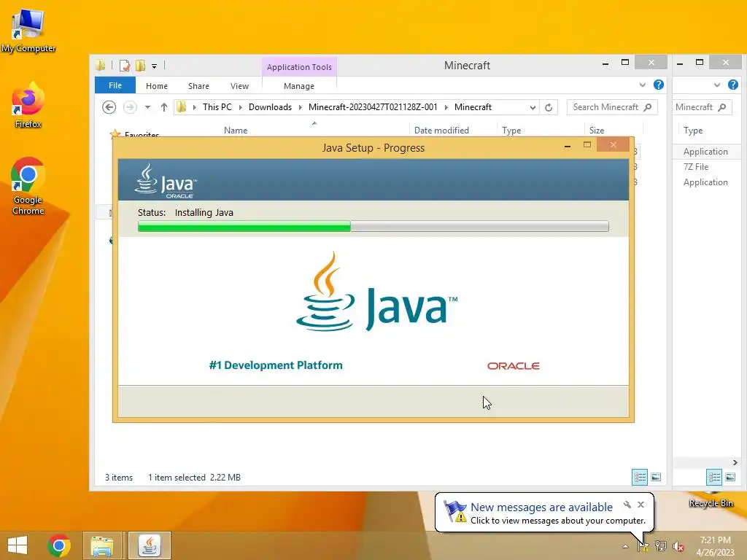Open the File menu tab
Viewport: 747px width, 560px height.
[115, 85]
